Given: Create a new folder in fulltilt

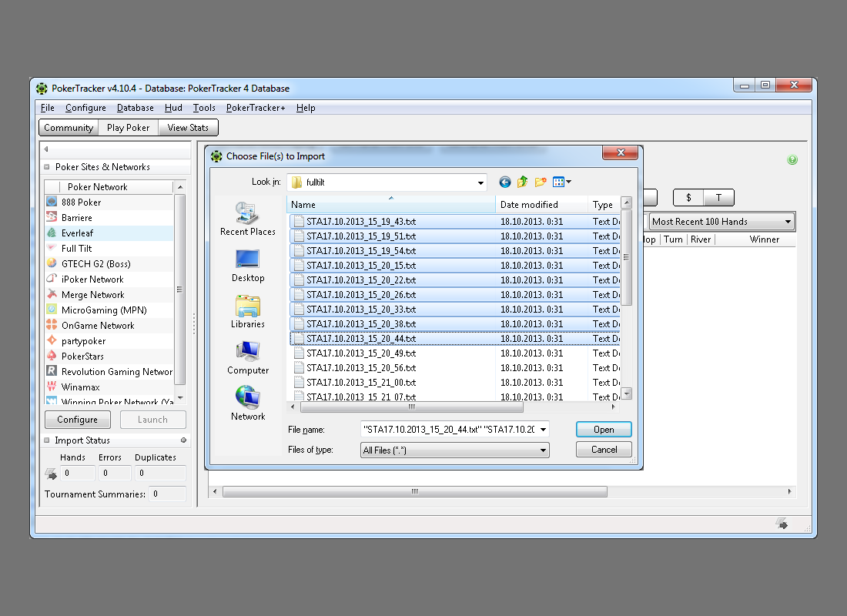Looking at the screenshot, I should 541,182.
